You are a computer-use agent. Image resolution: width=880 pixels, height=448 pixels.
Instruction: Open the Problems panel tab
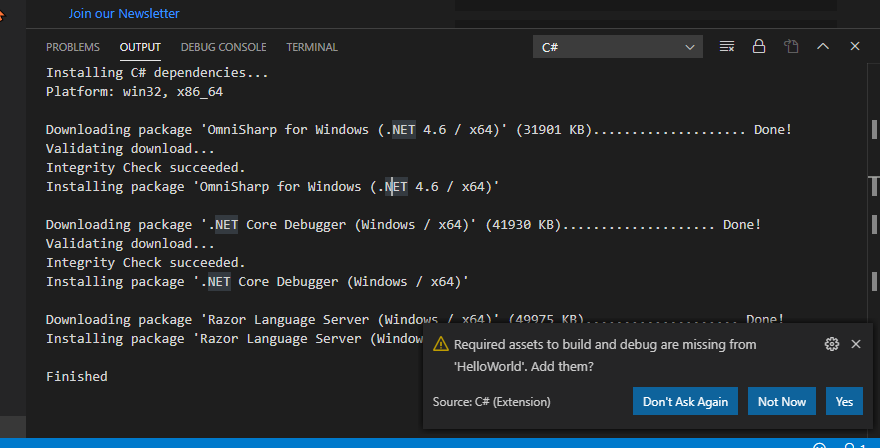pyautogui.click(x=72, y=47)
